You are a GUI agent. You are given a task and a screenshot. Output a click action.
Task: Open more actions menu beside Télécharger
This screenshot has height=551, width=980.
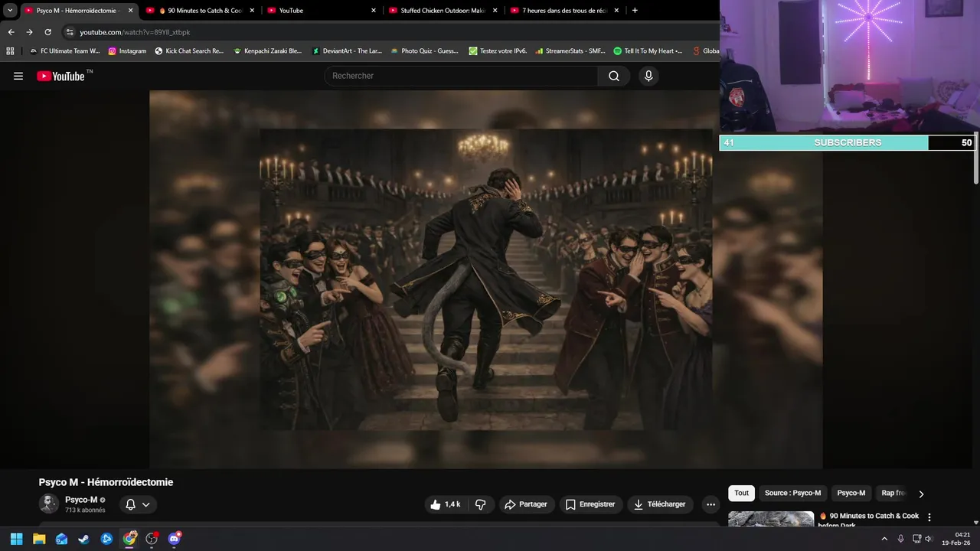pos(710,504)
